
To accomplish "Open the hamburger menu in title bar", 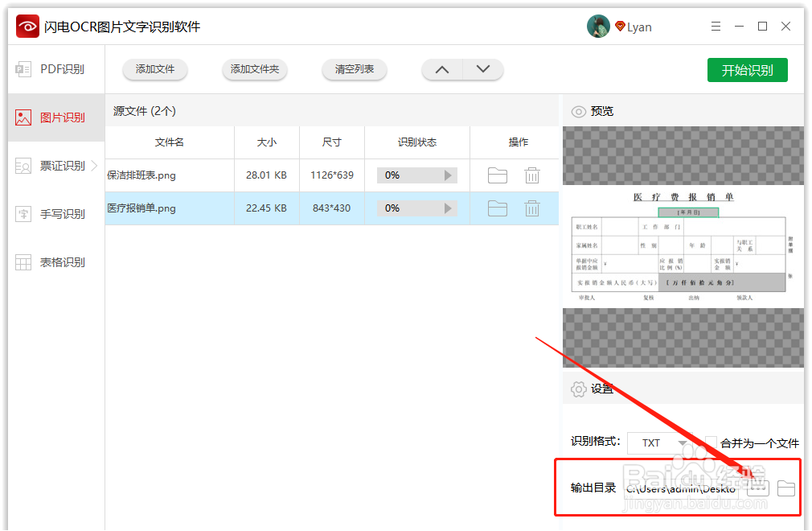I will 716,27.
